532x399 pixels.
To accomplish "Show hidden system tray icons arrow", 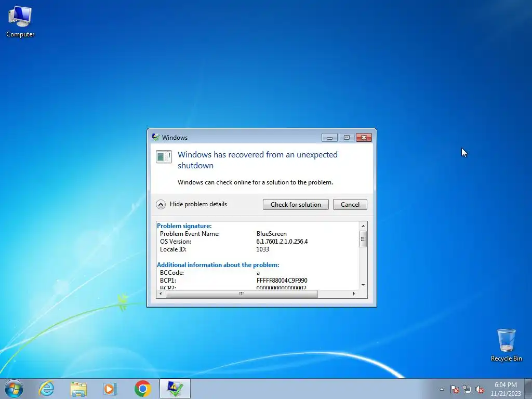I will click(x=442, y=389).
